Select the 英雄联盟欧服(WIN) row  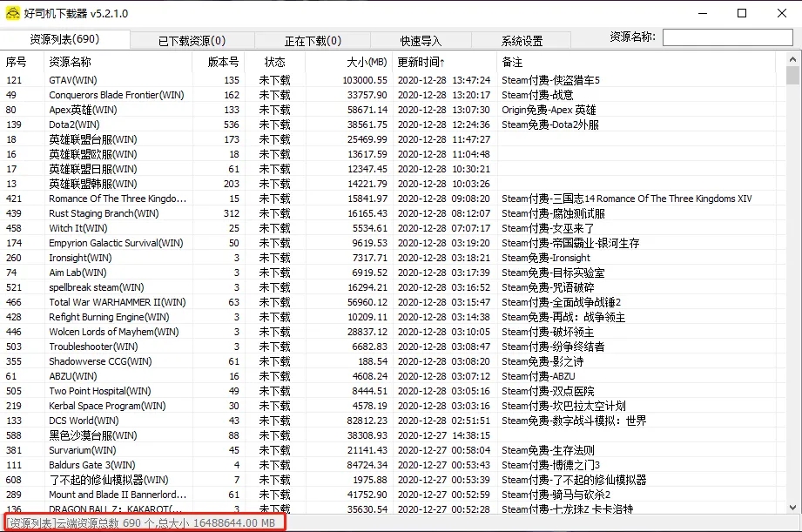pos(393,154)
